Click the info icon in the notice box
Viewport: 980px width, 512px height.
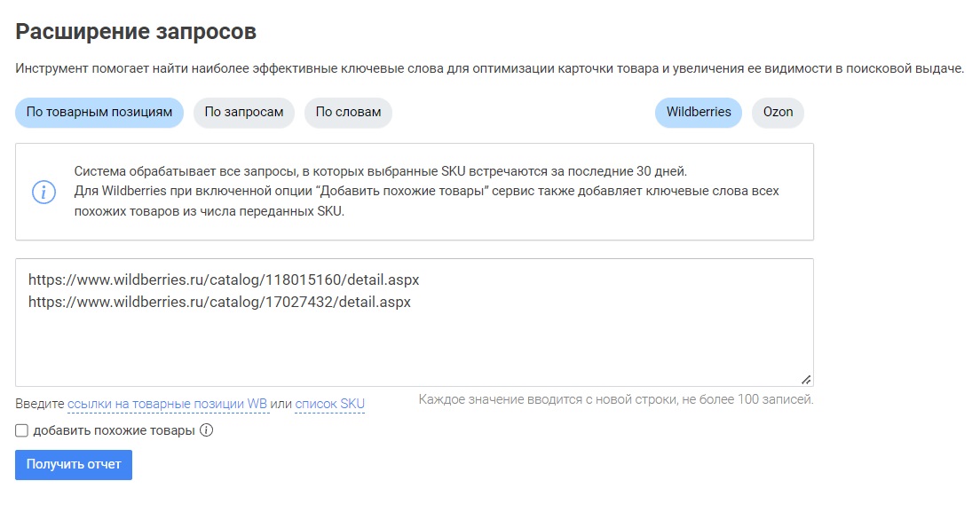click(44, 192)
